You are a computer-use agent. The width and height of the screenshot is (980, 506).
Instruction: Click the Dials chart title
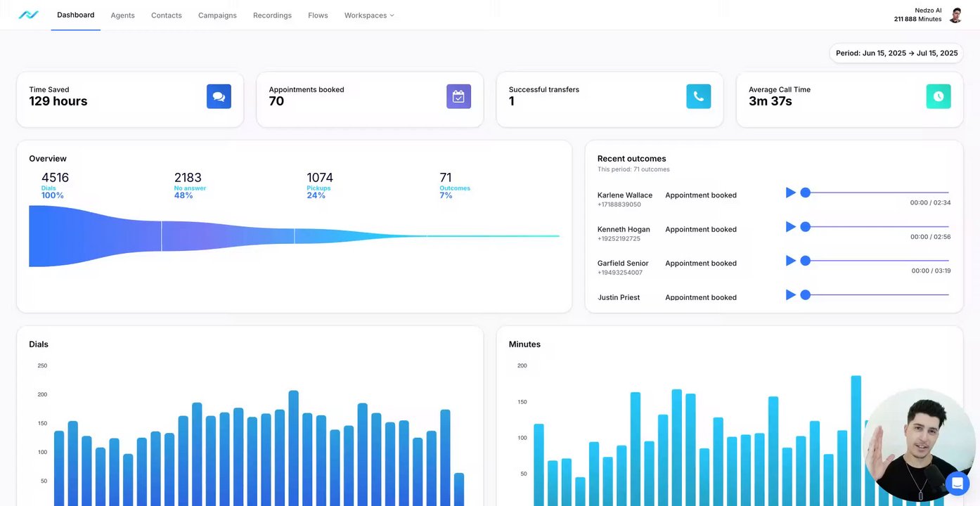pos(39,344)
